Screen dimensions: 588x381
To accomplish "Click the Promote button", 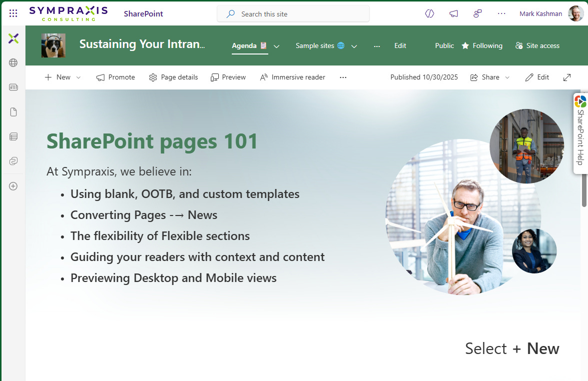I will point(115,77).
